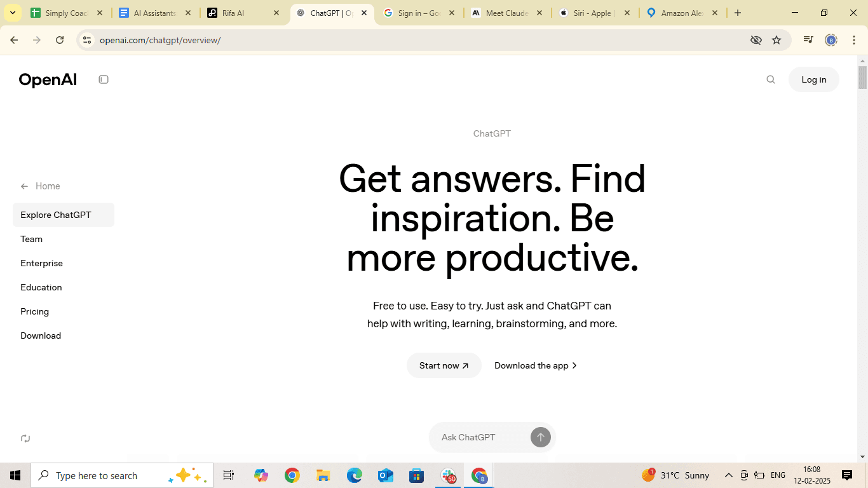The height and width of the screenshot is (488, 868).
Task: Select Explore ChatGPT in the sidebar
Action: point(64,215)
